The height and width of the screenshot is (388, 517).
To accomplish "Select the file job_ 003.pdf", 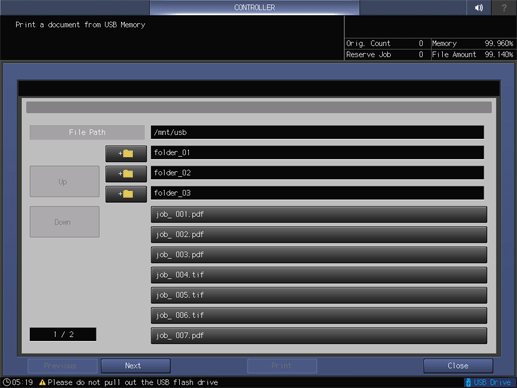I will click(319, 255).
